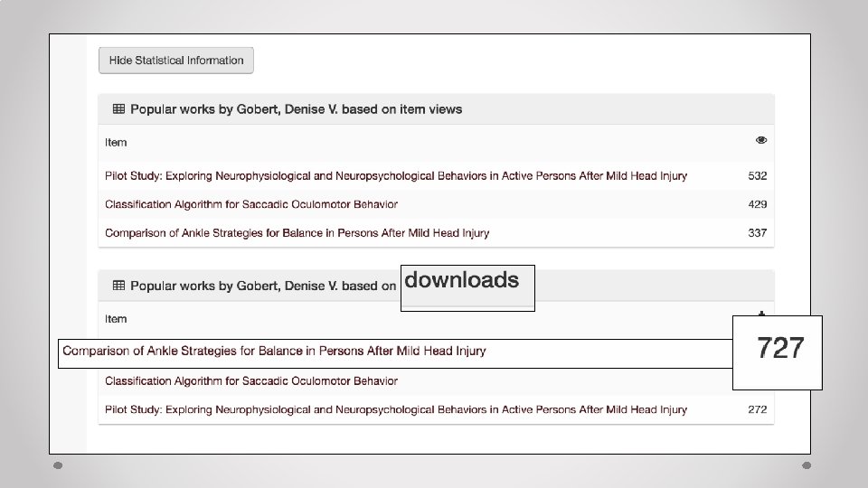Click the table icon beside the downloads heading
The image size is (868, 488).
click(118, 286)
